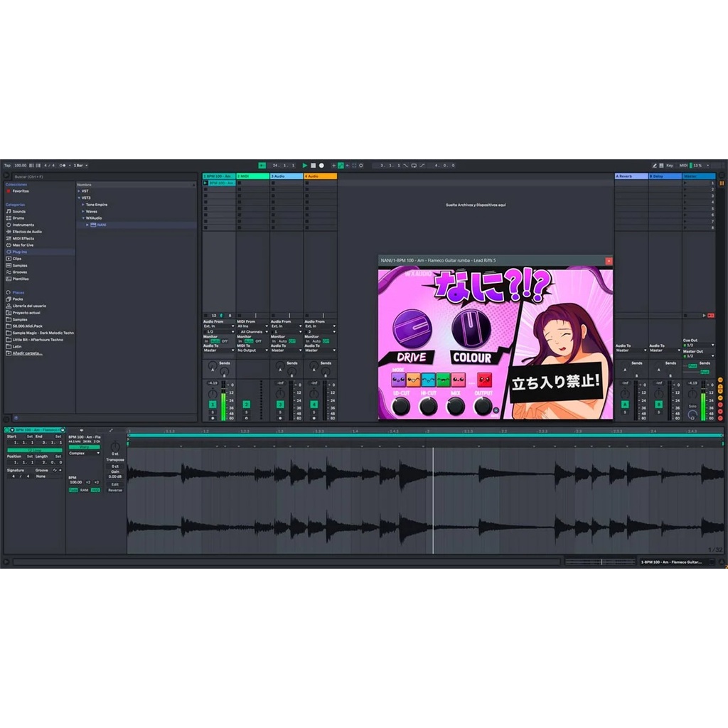Close the NANI plugin window
Image resolution: width=728 pixels, height=728 pixels.
pos(609,261)
